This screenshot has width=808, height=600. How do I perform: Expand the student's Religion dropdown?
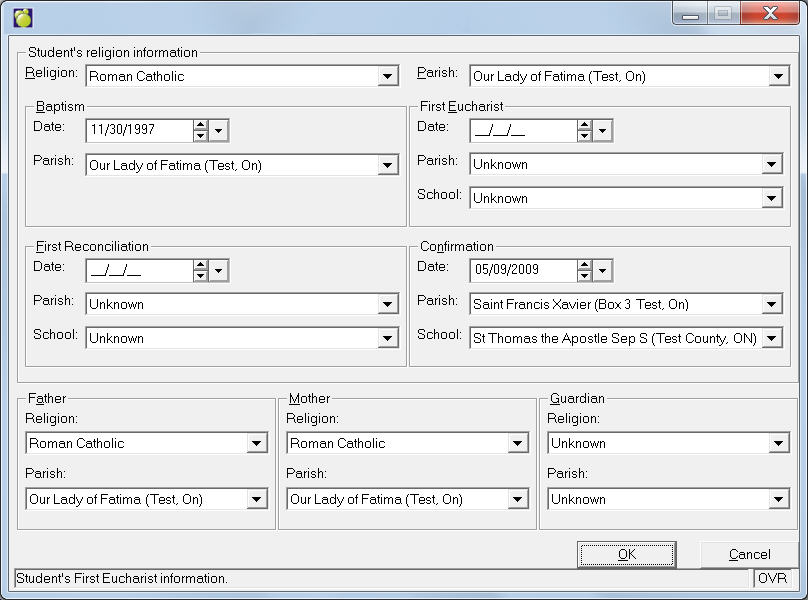click(388, 76)
